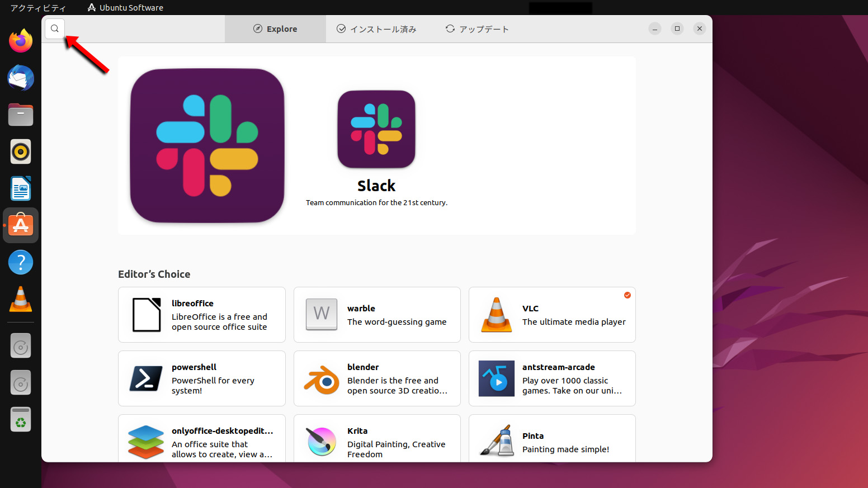Select the onlyoffice-desktopedit... app title
Image resolution: width=868 pixels, height=488 pixels.
223,431
